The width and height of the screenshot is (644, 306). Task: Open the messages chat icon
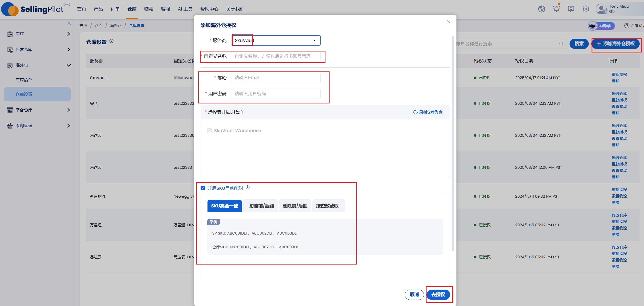(571, 9)
